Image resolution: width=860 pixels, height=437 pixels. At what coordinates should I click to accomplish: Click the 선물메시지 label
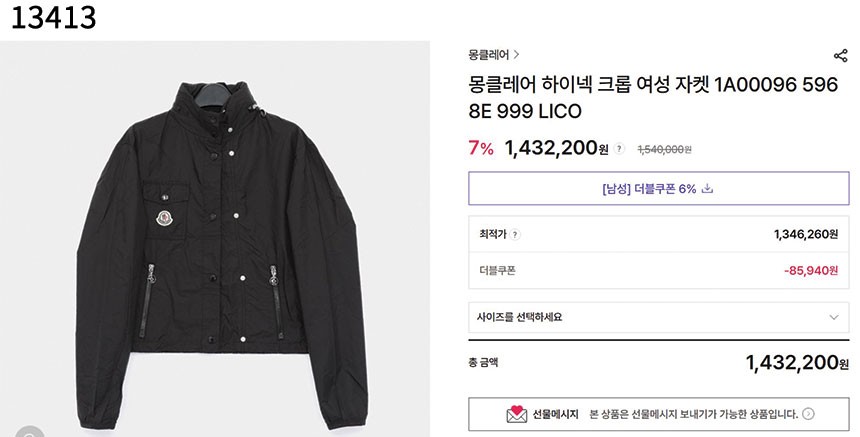[555, 414]
